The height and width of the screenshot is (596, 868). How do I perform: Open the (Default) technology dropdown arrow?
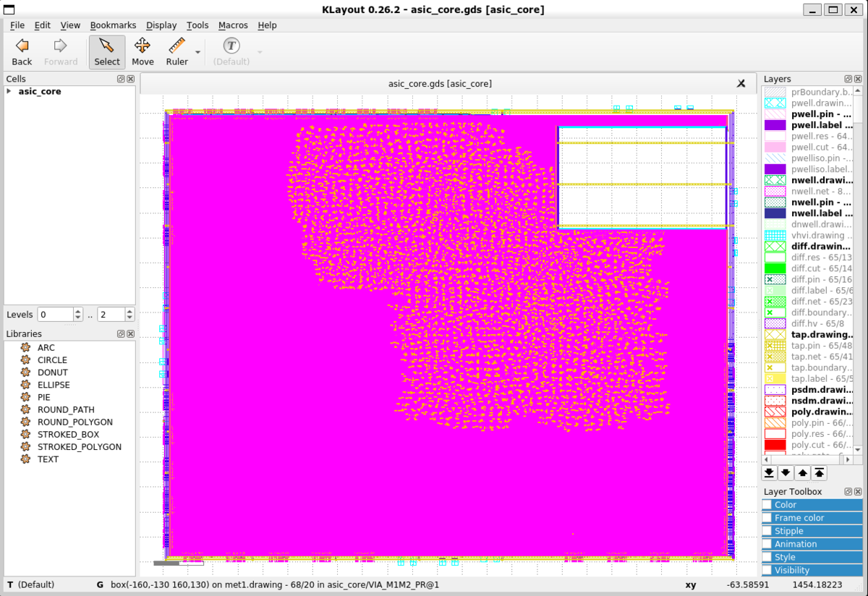[260, 52]
